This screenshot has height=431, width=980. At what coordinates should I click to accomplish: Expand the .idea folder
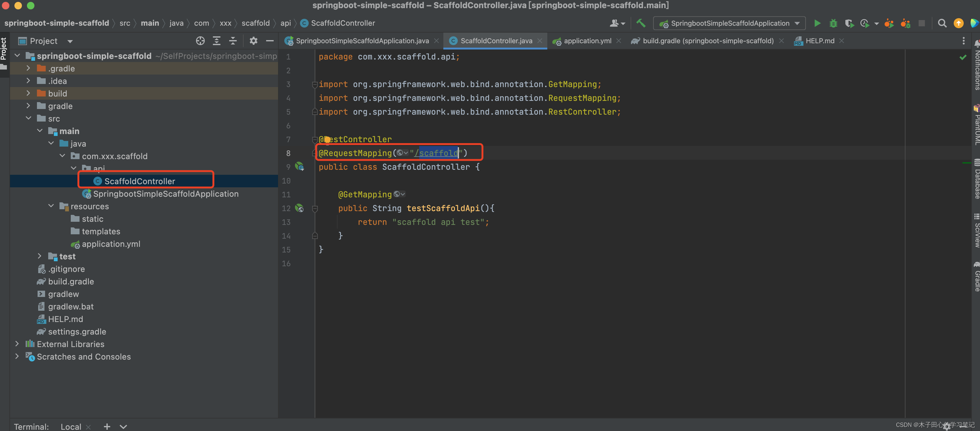(28, 81)
